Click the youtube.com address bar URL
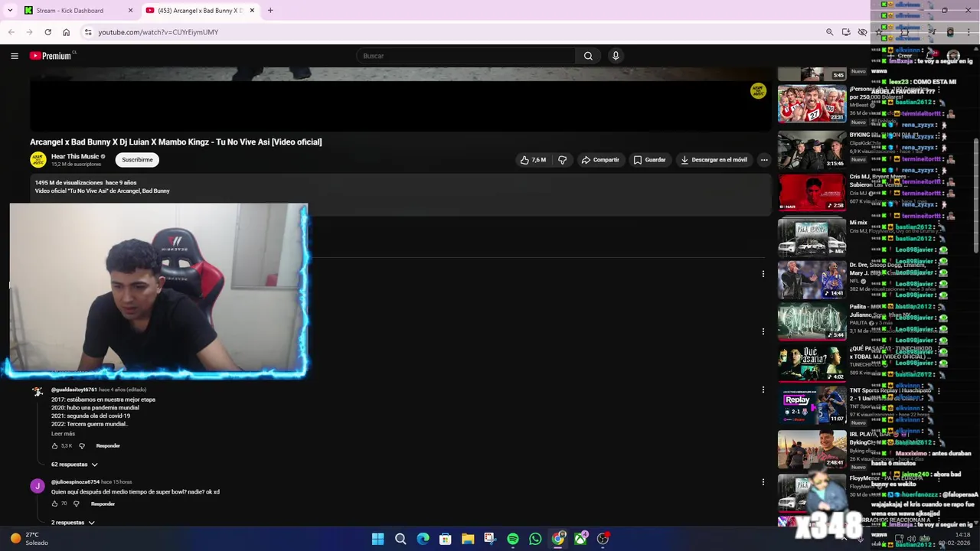This screenshot has height=551, width=980. tap(158, 32)
